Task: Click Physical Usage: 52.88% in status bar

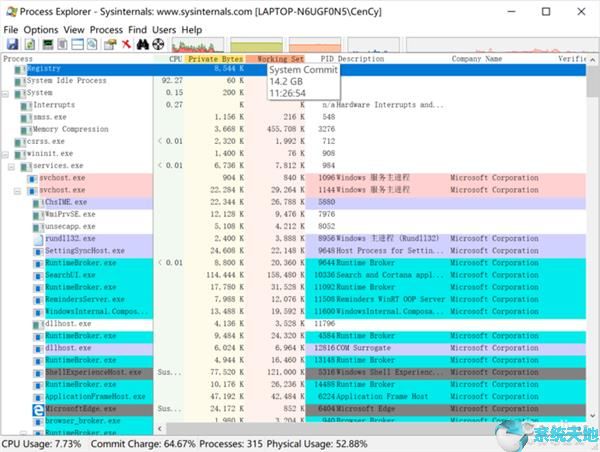Action: [317, 444]
